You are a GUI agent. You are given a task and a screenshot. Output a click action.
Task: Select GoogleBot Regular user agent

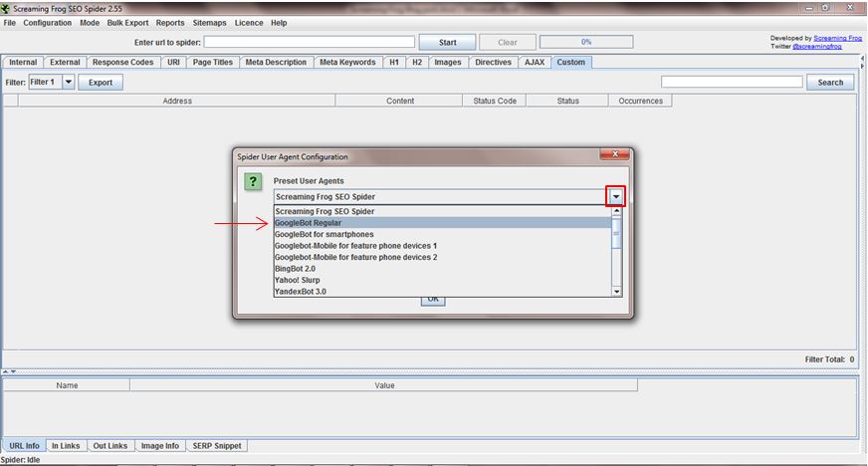tap(443, 223)
